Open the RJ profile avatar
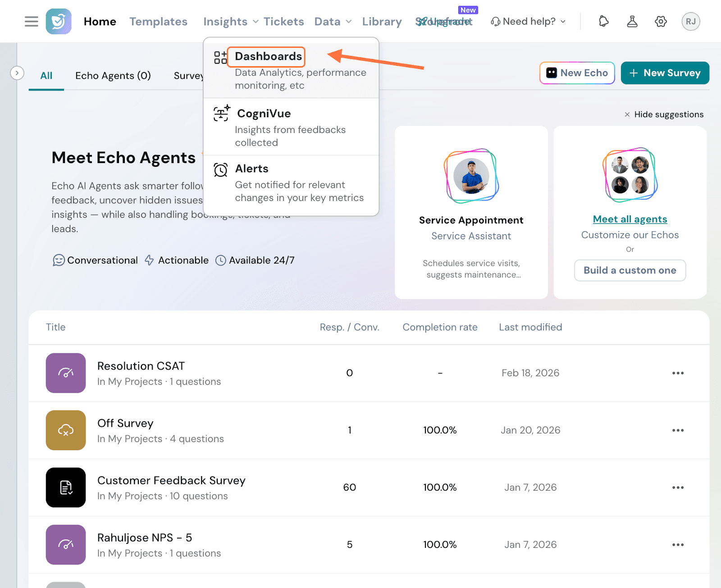This screenshot has width=721, height=588. point(690,22)
